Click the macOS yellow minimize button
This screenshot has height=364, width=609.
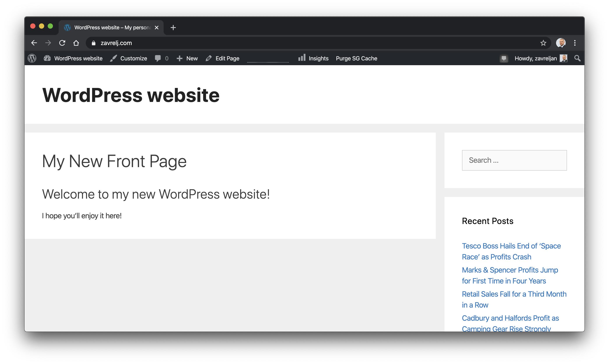(41, 26)
